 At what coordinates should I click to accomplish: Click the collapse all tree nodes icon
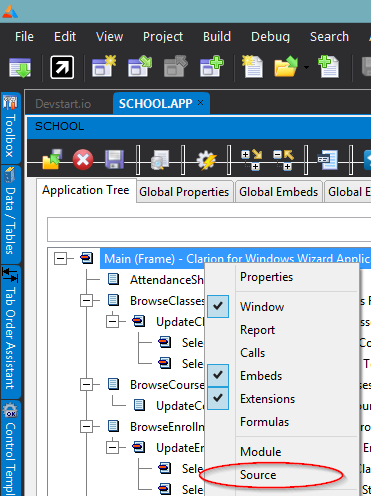tap(283, 160)
